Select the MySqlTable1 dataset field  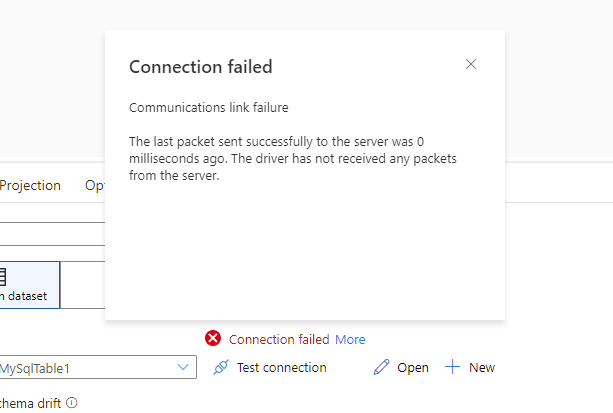98,367
